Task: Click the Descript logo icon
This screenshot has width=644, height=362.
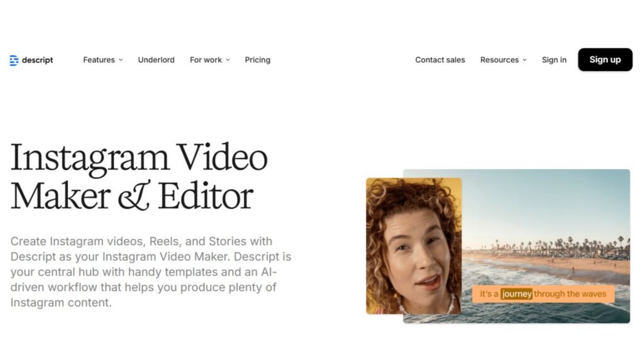Action: tap(14, 60)
